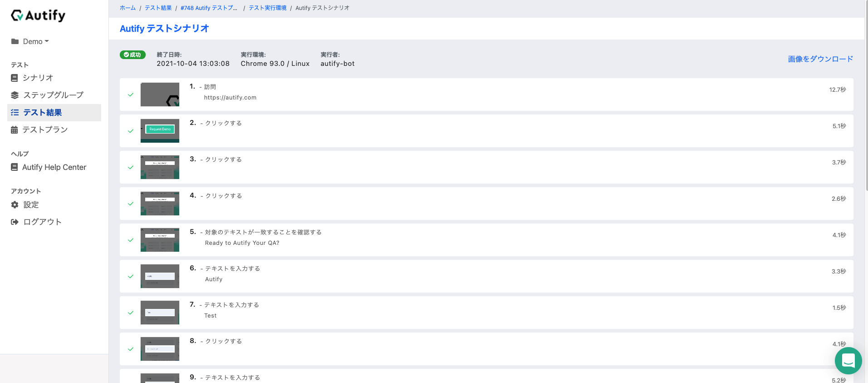This screenshot has width=868, height=383.
Task: Click the Autify Help Center book icon
Action: (15, 167)
